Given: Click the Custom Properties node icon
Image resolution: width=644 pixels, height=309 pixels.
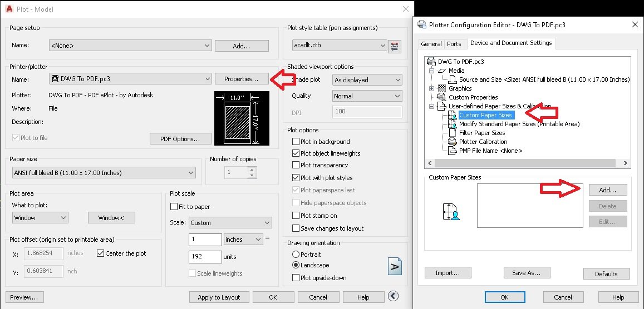Looking at the screenshot, I should (x=442, y=98).
